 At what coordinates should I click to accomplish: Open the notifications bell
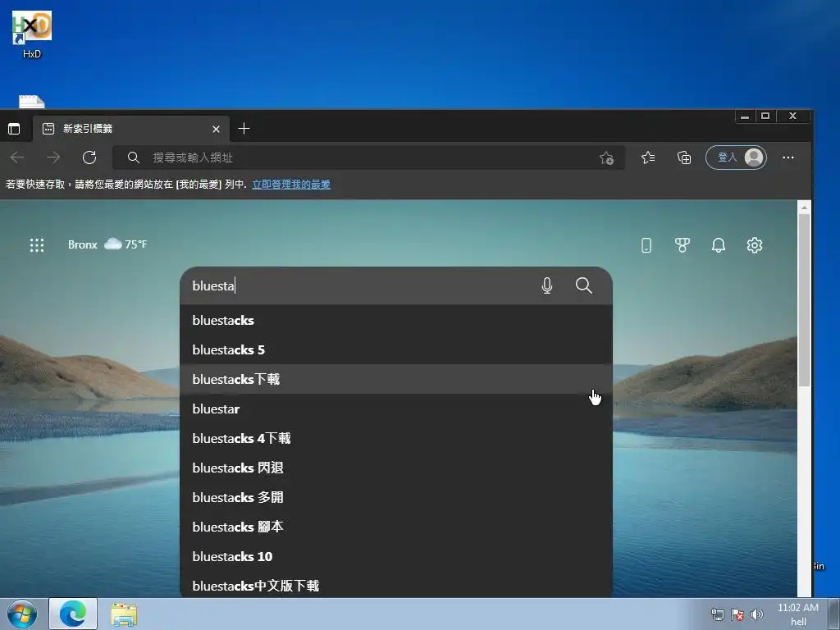click(719, 245)
